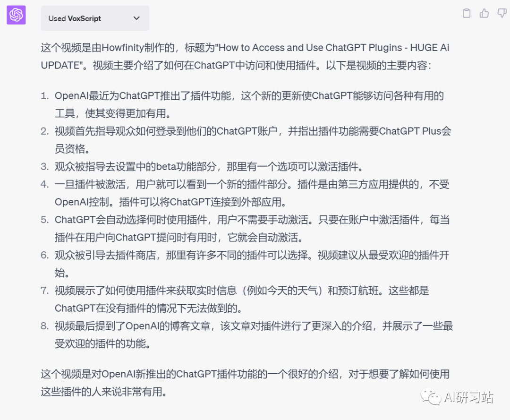This screenshot has width=510, height=420.
Task: Give the response a thumbs down
Action: [502, 13]
